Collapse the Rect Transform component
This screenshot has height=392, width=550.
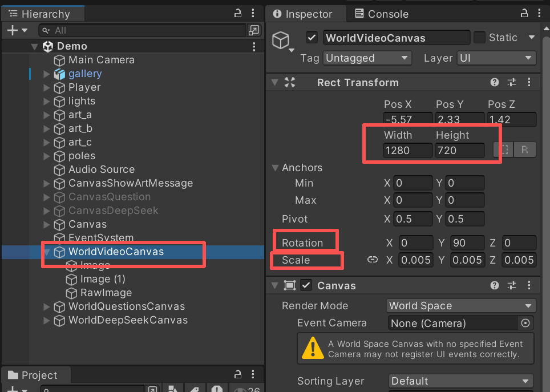coord(274,83)
